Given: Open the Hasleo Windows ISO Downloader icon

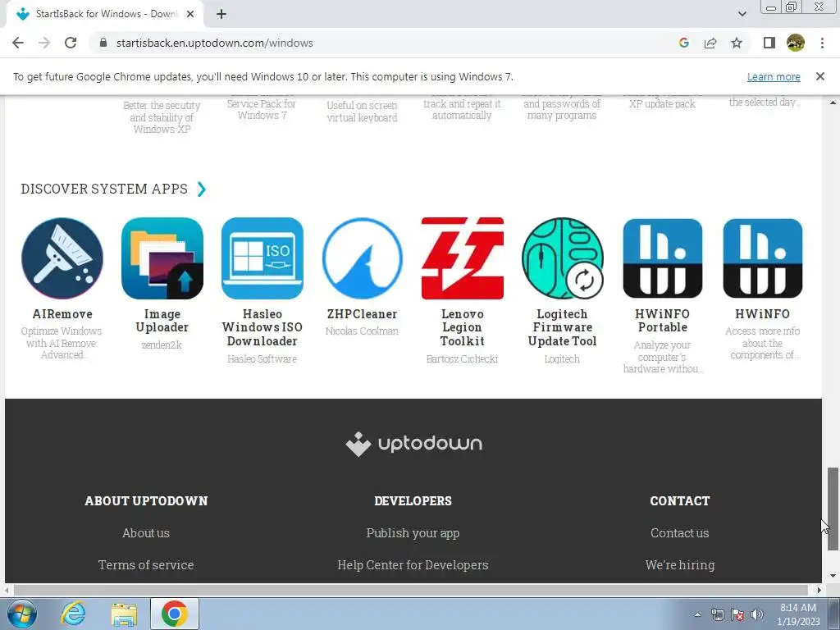Looking at the screenshot, I should click(262, 258).
